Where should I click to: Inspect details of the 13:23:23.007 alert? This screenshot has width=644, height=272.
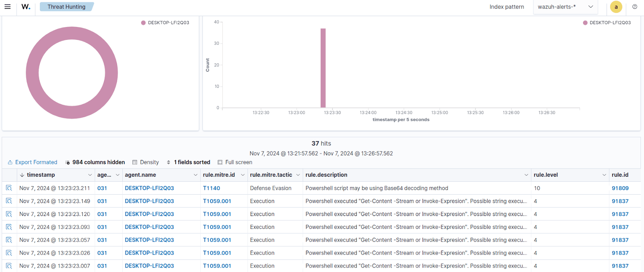pos(9,266)
